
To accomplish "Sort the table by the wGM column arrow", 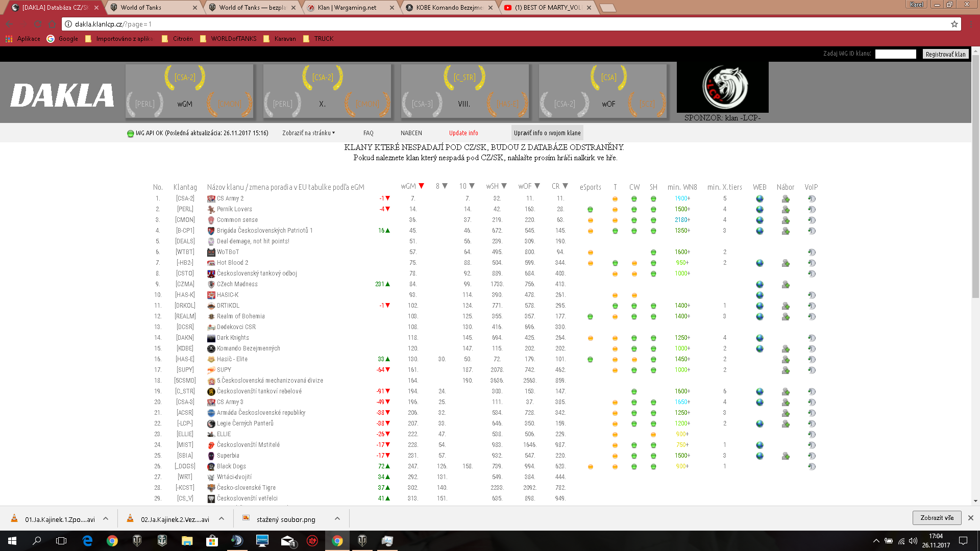I will pyautogui.click(x=421, y=187).
